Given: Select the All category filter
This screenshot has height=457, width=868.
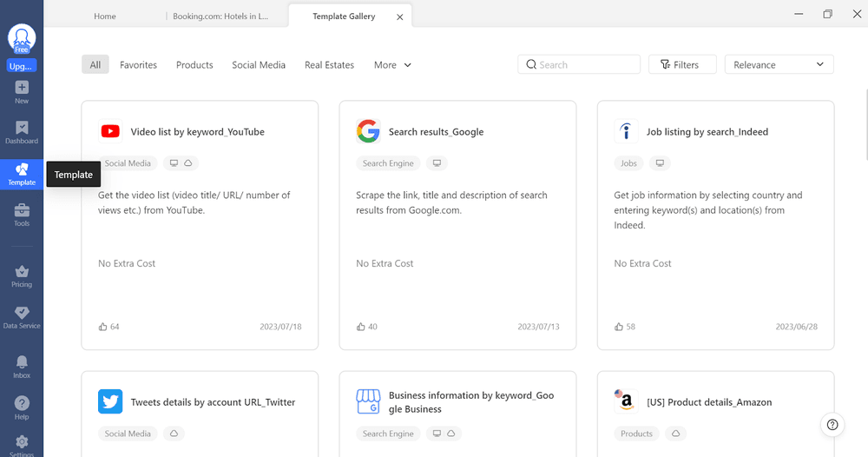Looking at the screenshot, I should point(95,65).
